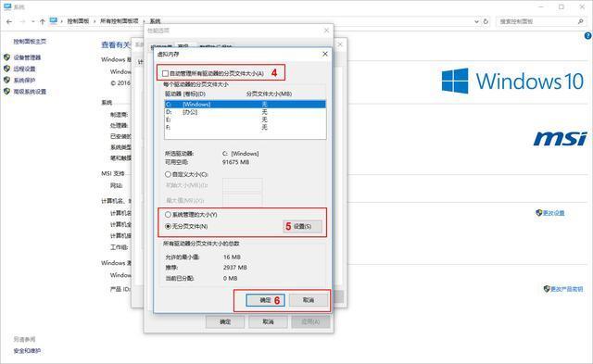This screenshot has height=364, width=593.
Task: Click 取消 in the 虚拟内存 dialog
Action: pos(309,300)
